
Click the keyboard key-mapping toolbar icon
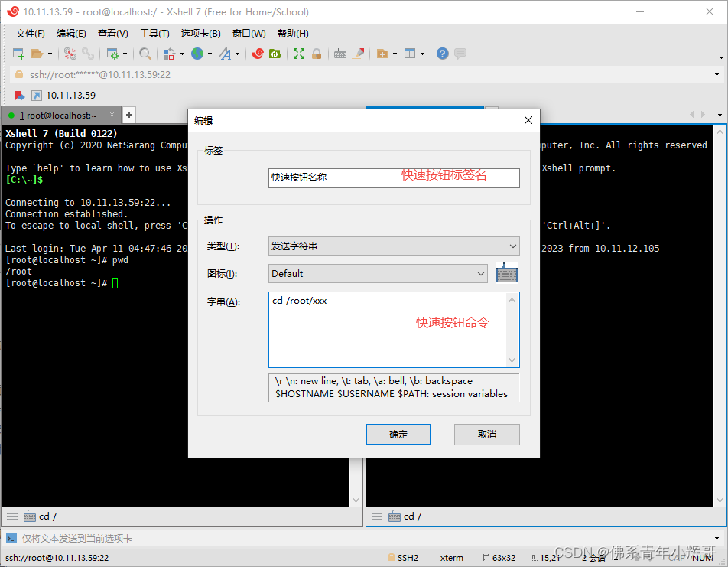pos(340,54)
